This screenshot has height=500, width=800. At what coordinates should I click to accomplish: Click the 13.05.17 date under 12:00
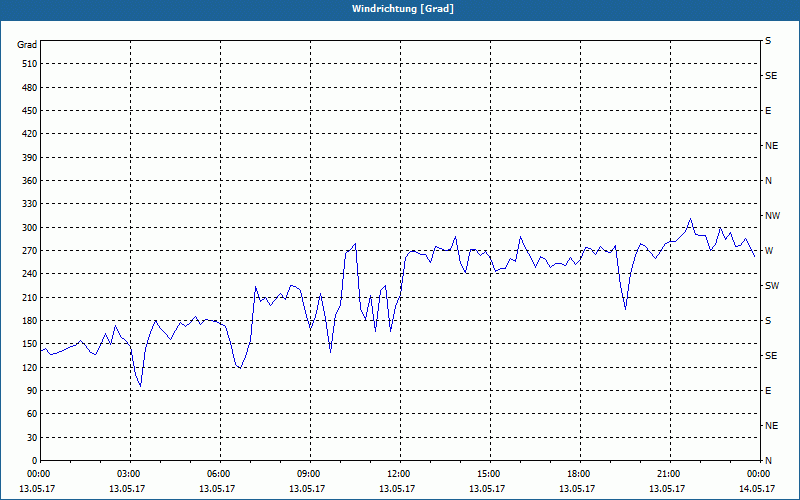pyautogui.click(x=397, y=489)
